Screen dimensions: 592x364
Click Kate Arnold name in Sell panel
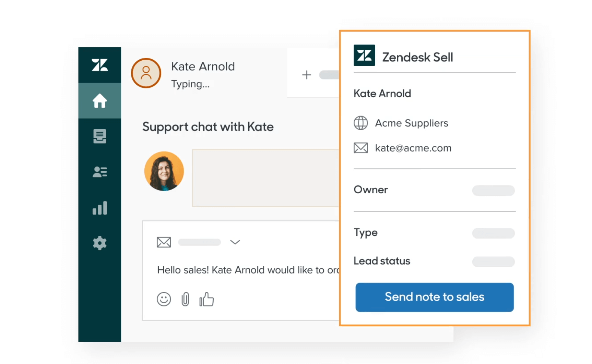382,94
